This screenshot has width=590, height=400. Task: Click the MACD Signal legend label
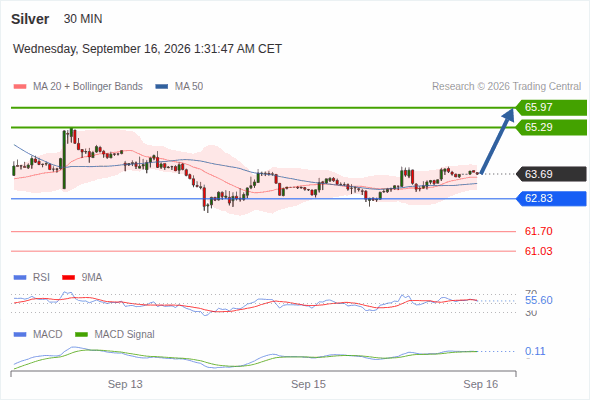click(x=124, y=335)
